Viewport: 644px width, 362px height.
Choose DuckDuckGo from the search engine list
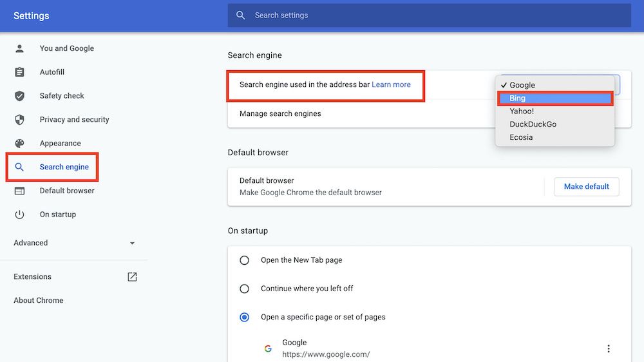(x=533, y=124)
